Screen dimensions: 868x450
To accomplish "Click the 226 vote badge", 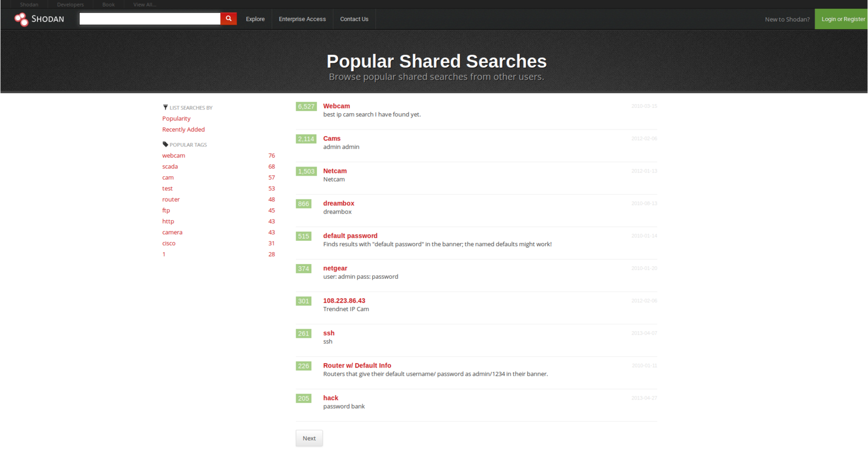I will tap(303, 366).
